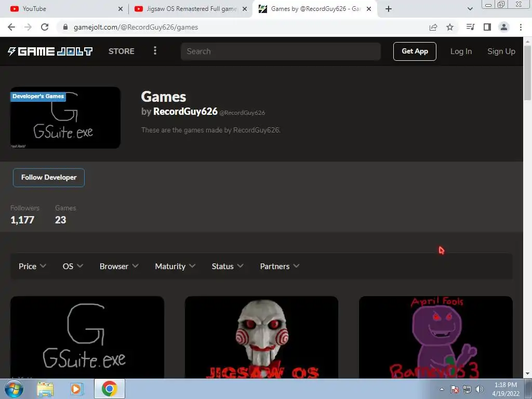
Task: Click the Show desktop strip
Action: click(x=528, y=389)
